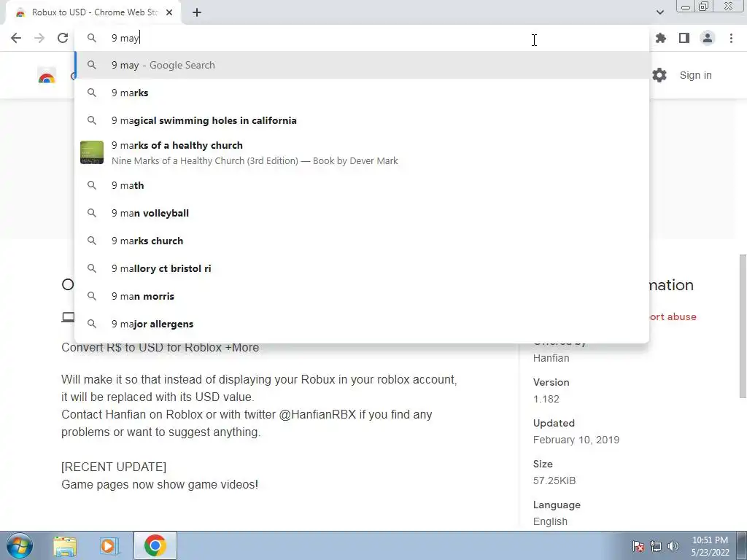The height and width of the screenshot is (560, 747).
Task: Expand the tab search chevron
Action: [659, 12]
